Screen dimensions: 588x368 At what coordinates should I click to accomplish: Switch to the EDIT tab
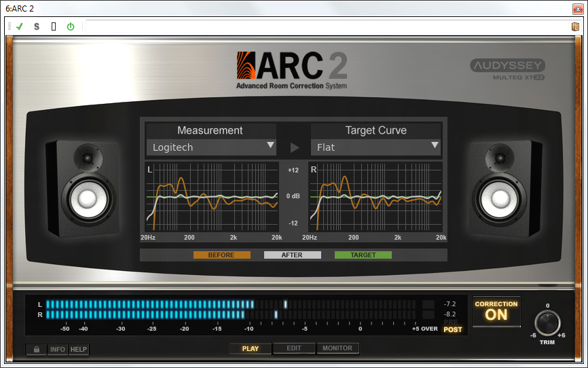(294, 349)
